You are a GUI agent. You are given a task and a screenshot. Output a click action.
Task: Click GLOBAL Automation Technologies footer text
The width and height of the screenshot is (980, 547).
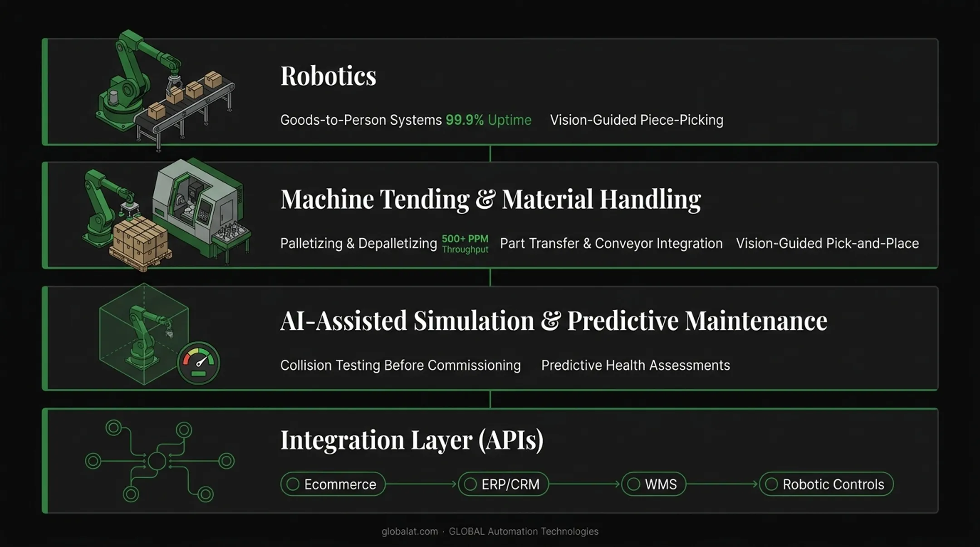[524, 532]
